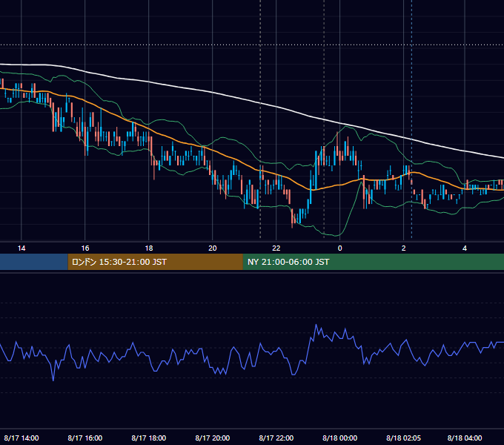The width and height of the screenshot is (504, 445).
Task: Click the 8/17 20:00 date label
Action: (x=213, y=438)
